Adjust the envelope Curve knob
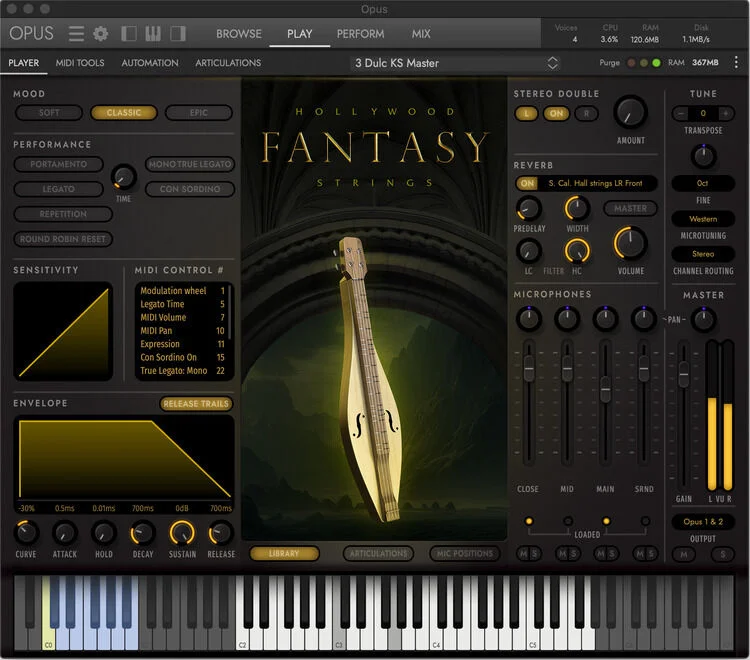 pos(26,533)
